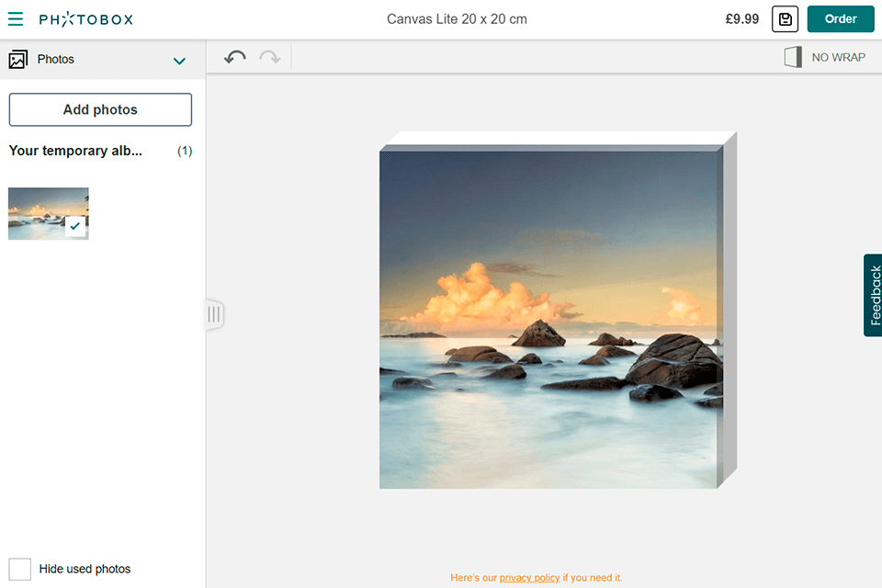Image resolution: width=882 pixels, height=588 pixels.
Task: Click the album photo count (1)
Action: (185, 151)
